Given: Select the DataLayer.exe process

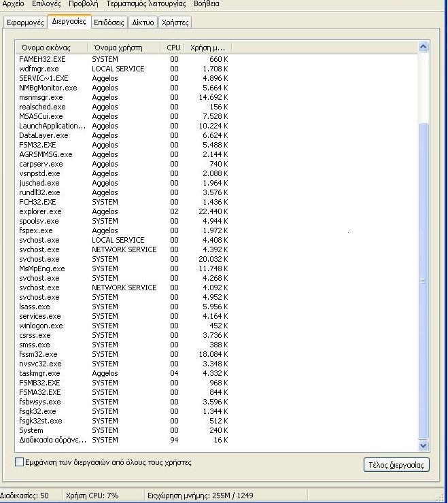Looking at the screenshot, I should 123,135.
